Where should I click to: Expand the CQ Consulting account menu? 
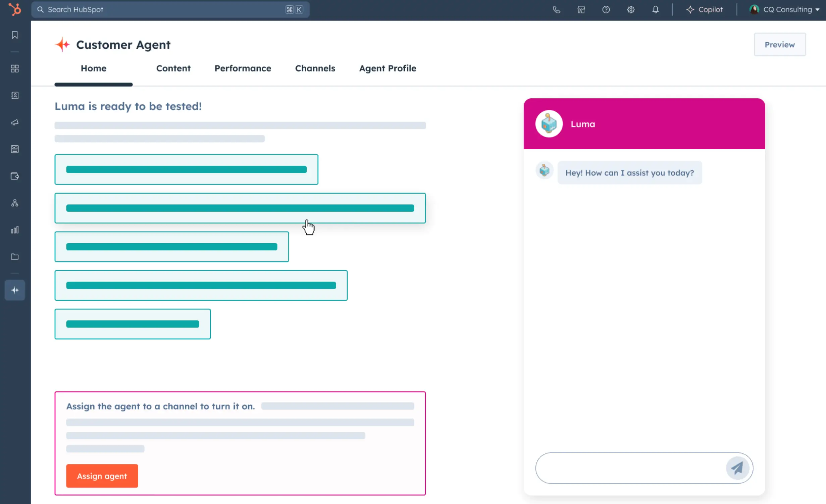click(x=784, y=9)
